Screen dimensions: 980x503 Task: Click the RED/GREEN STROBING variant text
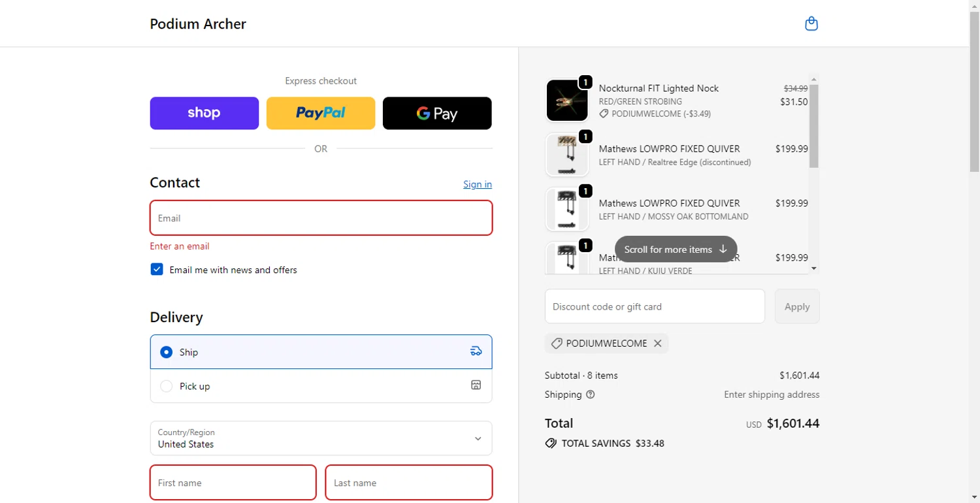coord(640,102)
